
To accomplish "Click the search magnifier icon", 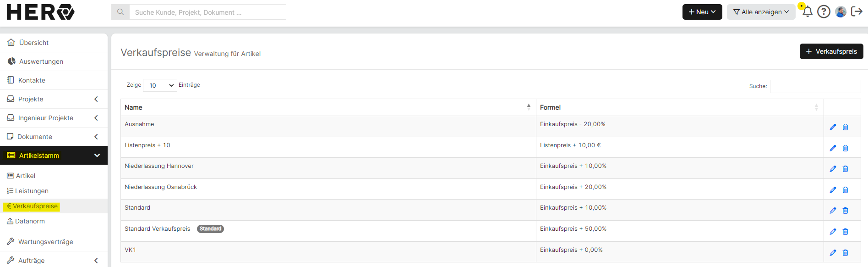I will [120, 12].
